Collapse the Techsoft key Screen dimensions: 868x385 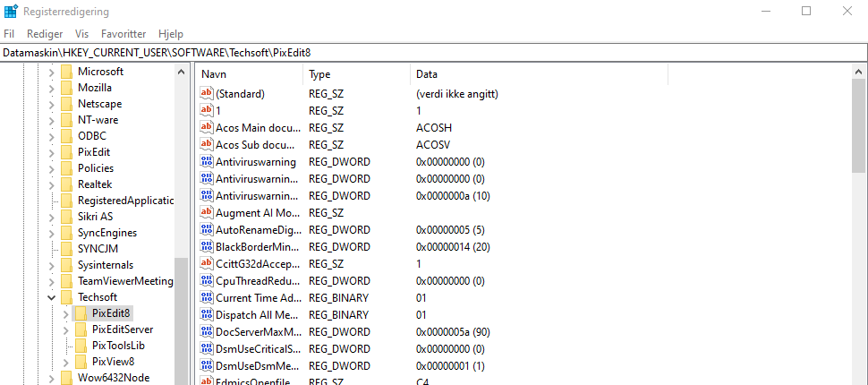51,297
